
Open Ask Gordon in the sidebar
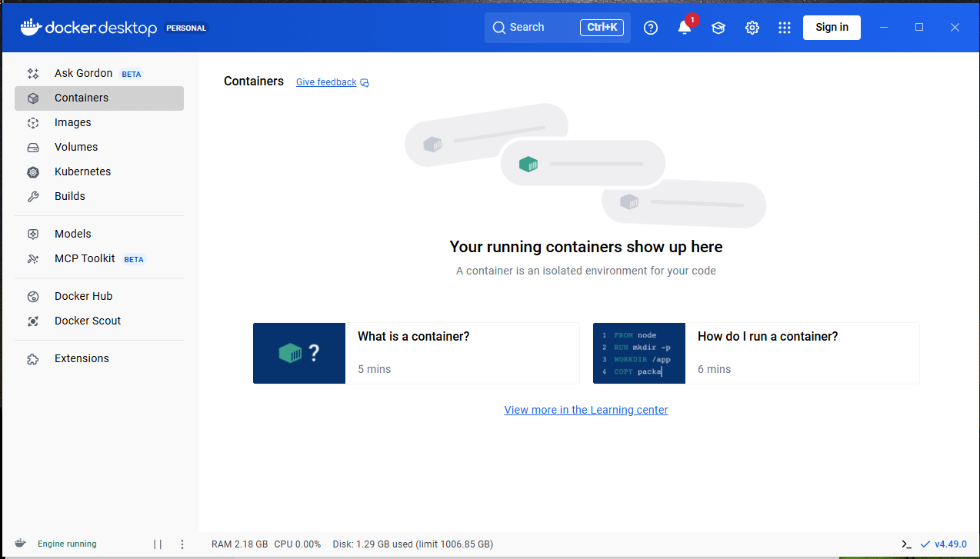(83, 73)
